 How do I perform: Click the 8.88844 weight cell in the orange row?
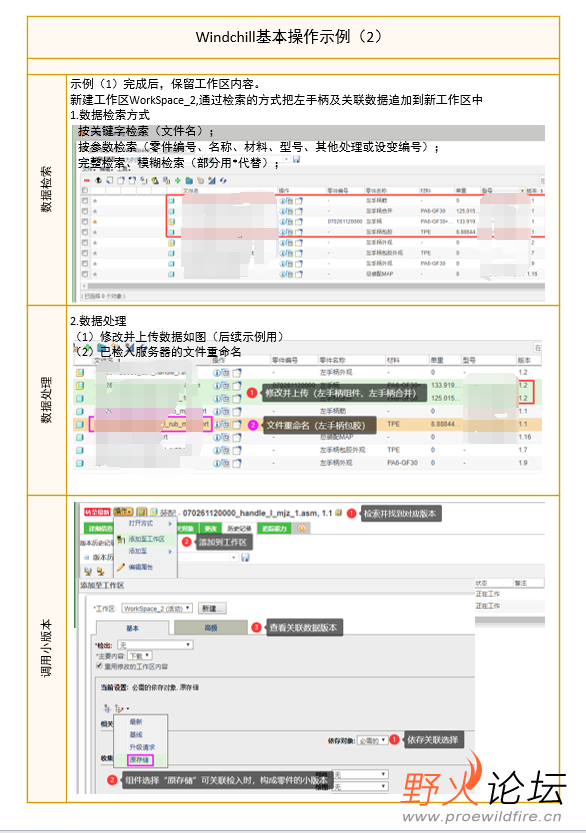point(445,424)
